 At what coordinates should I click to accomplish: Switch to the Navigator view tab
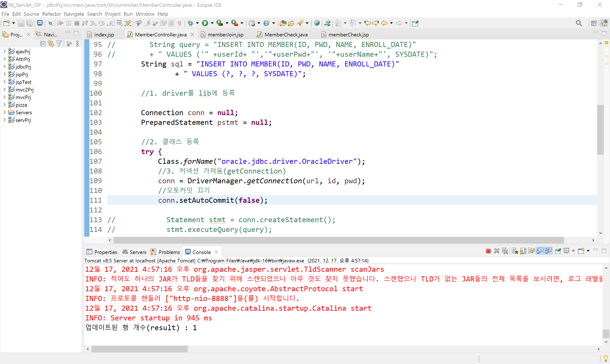click(47, 34)
